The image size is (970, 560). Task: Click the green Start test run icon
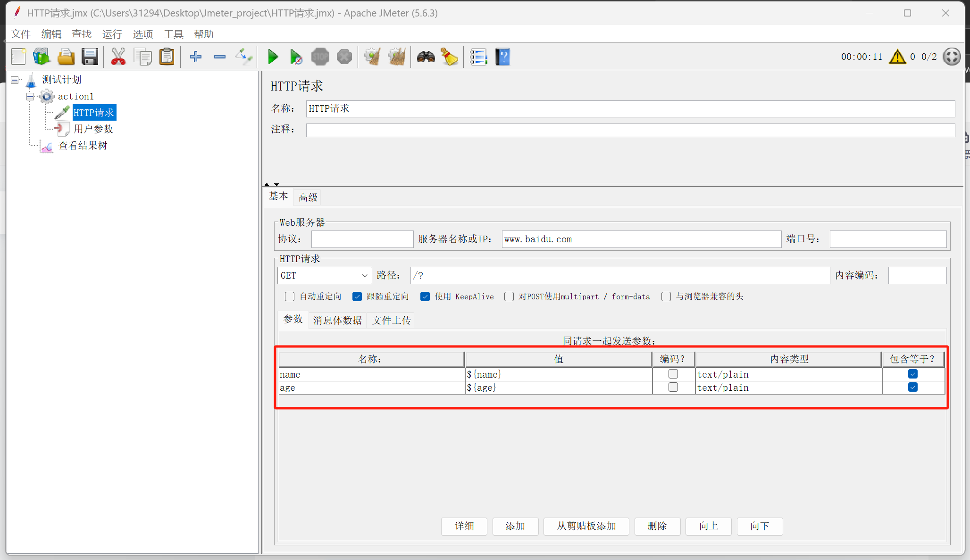click(273, 57)
